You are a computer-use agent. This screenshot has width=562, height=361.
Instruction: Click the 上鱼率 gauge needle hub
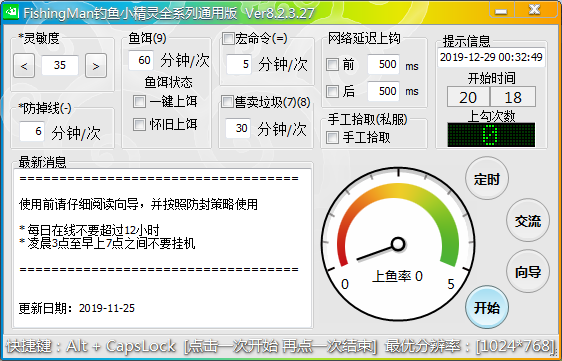(x=397, y=244)
